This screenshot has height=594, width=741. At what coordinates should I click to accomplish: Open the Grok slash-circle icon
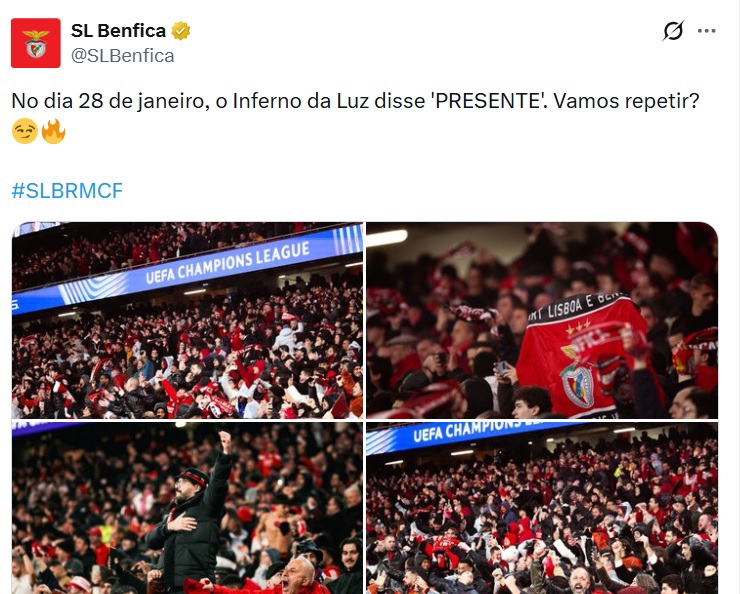[673, 31]
